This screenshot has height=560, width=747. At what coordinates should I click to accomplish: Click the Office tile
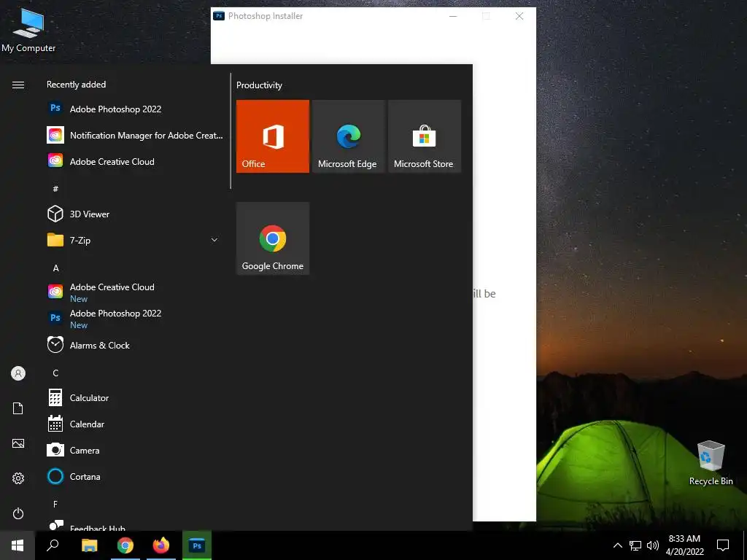[x=273, y=136]
